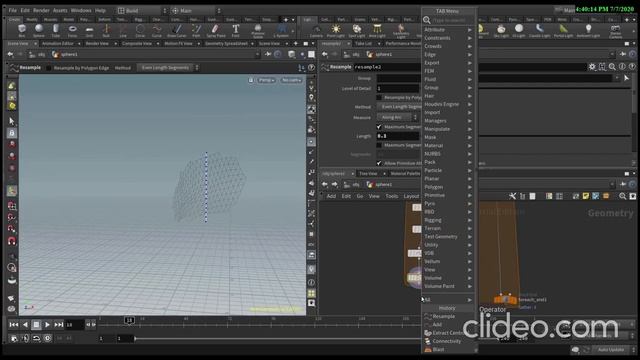Toggle Resample by Polygon Edge in viewport toolbar
The width and height of the screenshot is (640, 360).
click(49, 68)
